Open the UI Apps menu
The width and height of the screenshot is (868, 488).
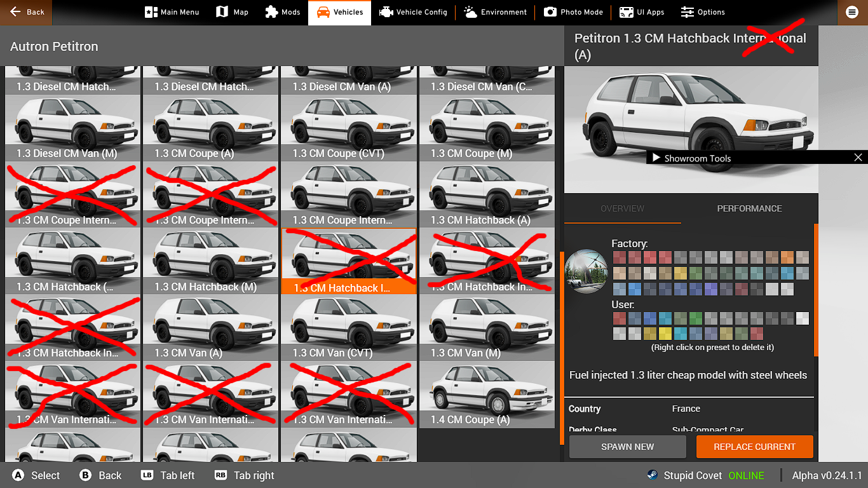point(642,12)
